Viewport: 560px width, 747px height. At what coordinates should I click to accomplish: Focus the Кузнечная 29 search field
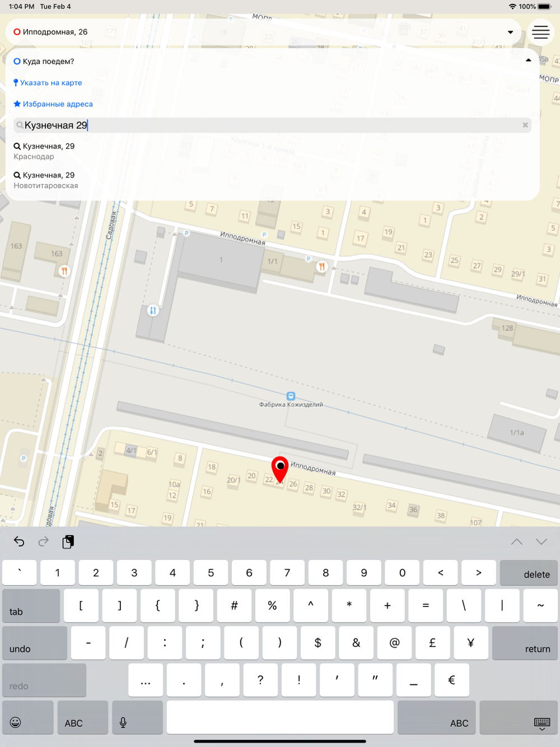(x=272, y=125)
